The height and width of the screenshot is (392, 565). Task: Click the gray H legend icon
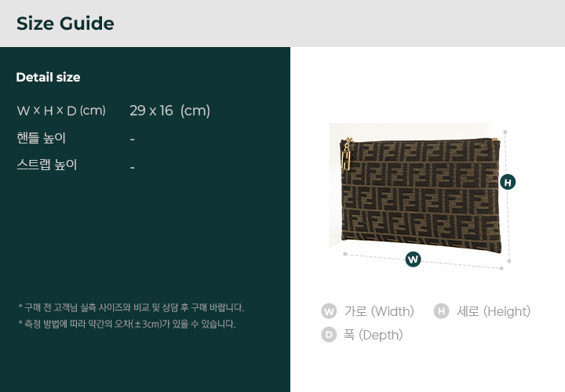441,311
